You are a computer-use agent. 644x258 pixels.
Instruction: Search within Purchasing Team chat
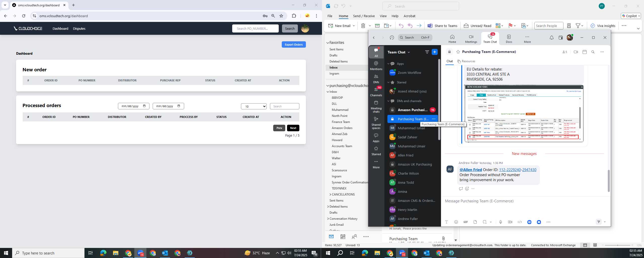(593, 52)
